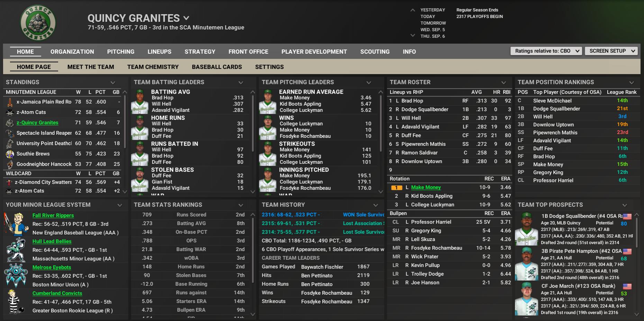Image resolution: width=644 pixels, height=321 pixels.
Task: Click the Fall River Rippers mascot icon
Action: [16, 224]
